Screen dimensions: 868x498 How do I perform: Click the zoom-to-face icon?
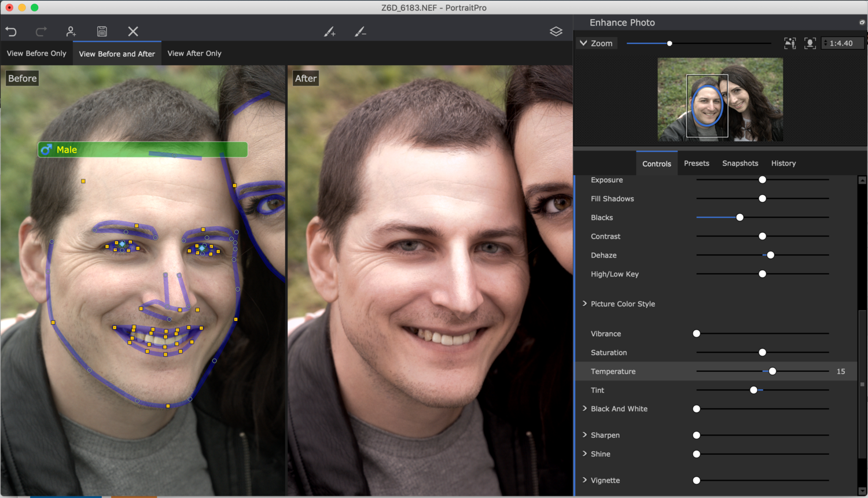pyautogui.click(x=810, y=43)
